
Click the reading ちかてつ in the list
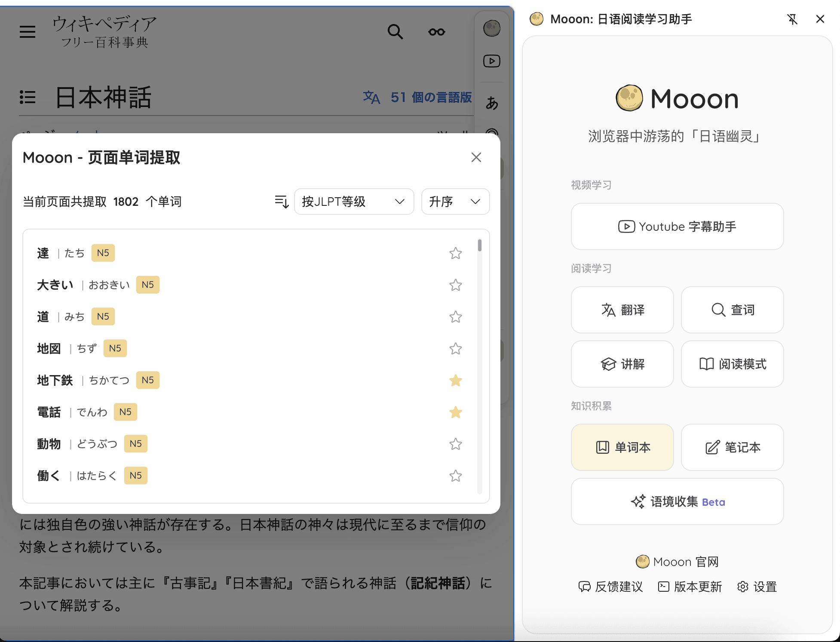coord(109,380)
